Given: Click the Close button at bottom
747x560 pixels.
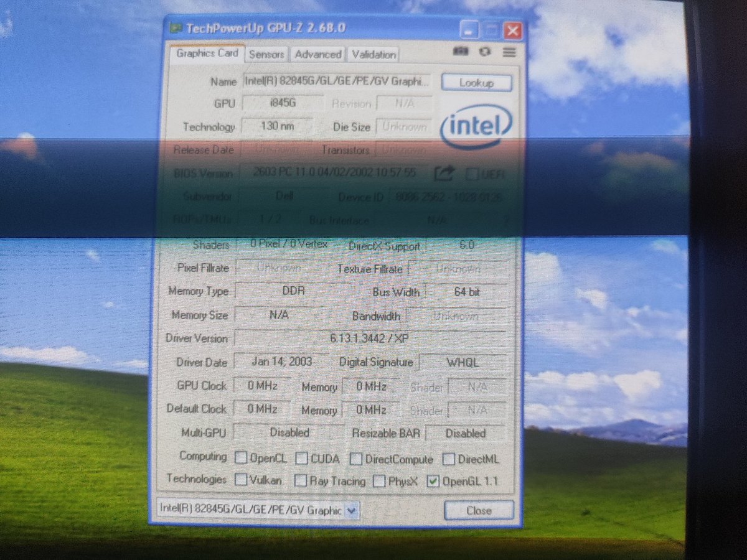Looking at the screenshot, I should tap(479, 511).
